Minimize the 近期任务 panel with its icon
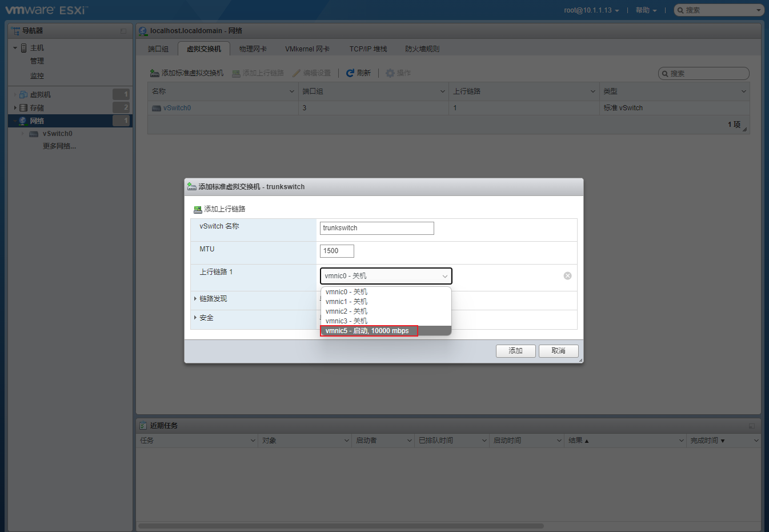 click(752, 426)
